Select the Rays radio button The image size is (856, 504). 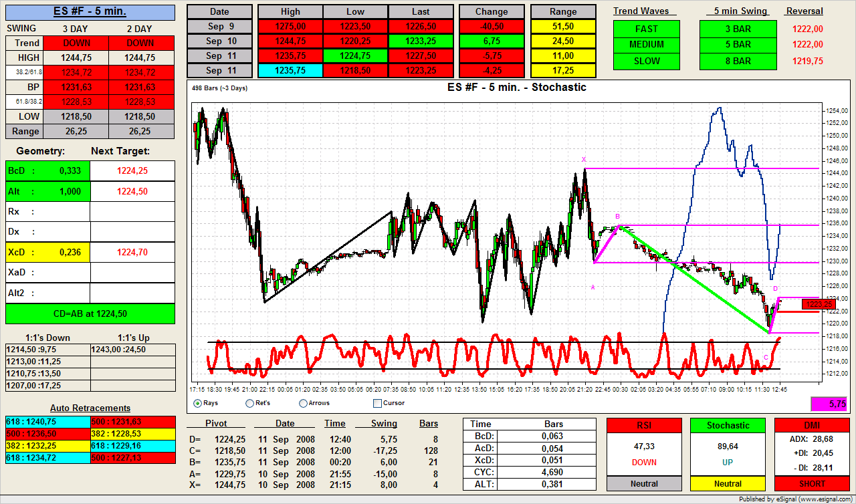pyautogui.click(x=198, y=403)
